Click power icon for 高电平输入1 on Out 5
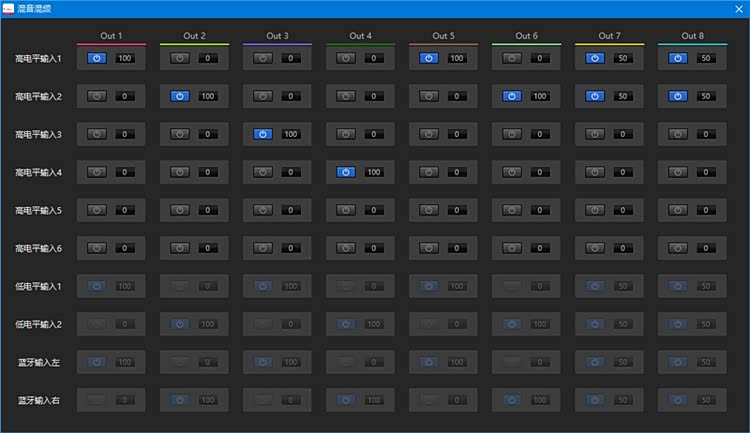750x433 pixels. tap(429, 59)
